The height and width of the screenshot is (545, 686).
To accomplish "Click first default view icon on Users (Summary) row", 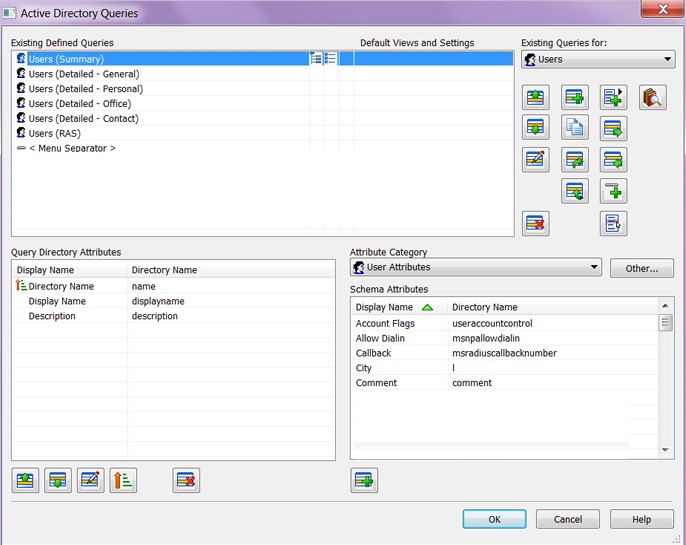I will [x=316, y=58].
